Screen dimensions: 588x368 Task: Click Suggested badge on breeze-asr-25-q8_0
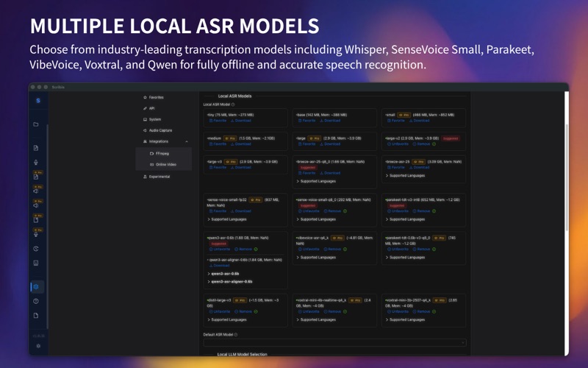308,168
